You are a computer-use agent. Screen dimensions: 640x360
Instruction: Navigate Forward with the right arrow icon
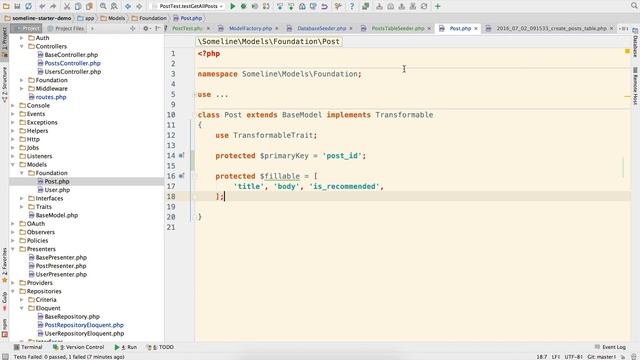(139, 6)
